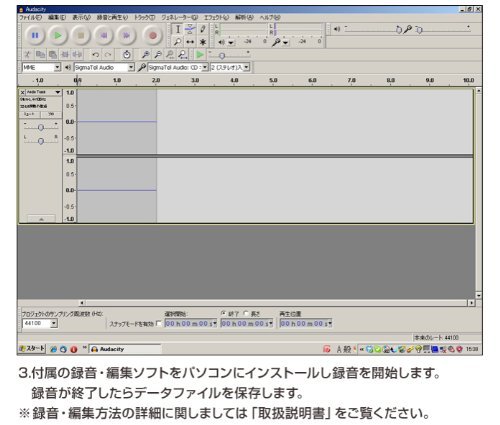
Task: Click the vertical scrollbar down arrow
Action: [479, 295]
